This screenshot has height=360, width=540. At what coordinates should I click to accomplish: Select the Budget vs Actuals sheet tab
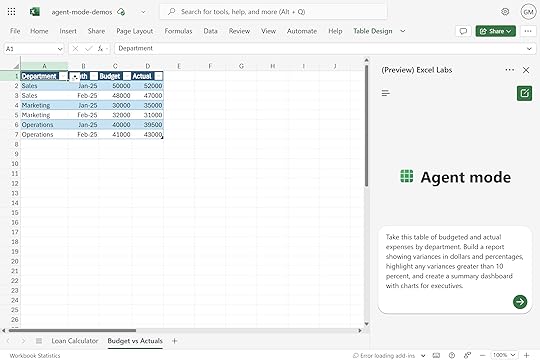(135, 341)
